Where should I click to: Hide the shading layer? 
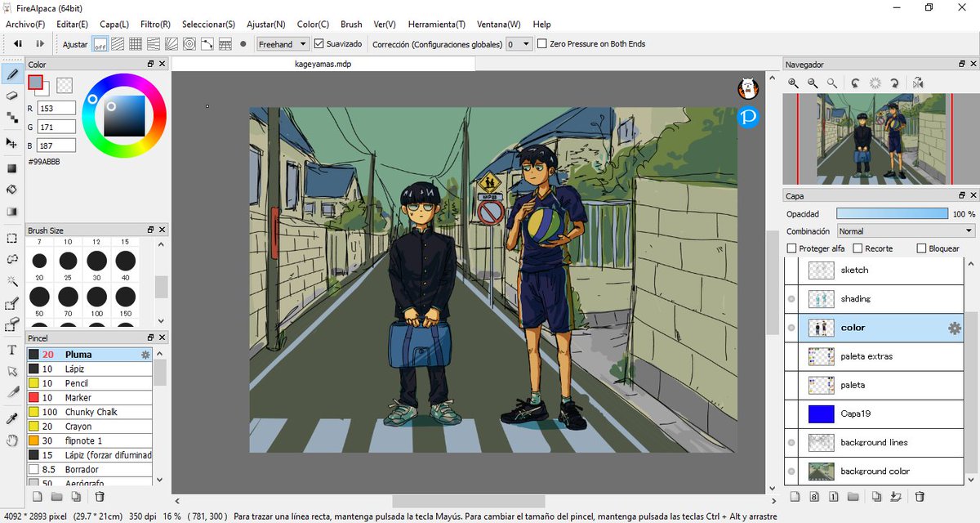[791, 299]
